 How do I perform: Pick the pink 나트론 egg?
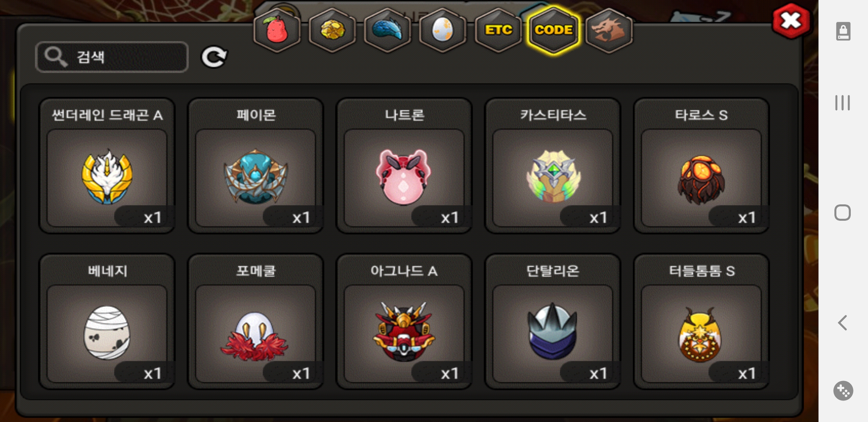tap(404, 166)
